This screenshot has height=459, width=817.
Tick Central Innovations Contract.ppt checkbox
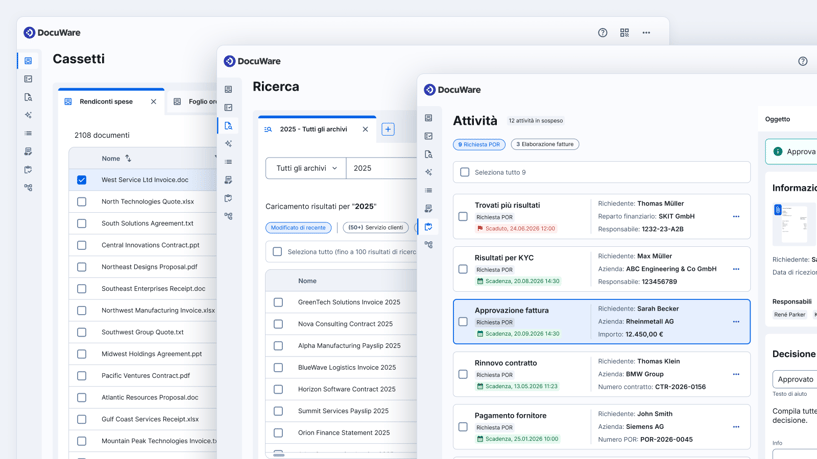coord(82,245)
